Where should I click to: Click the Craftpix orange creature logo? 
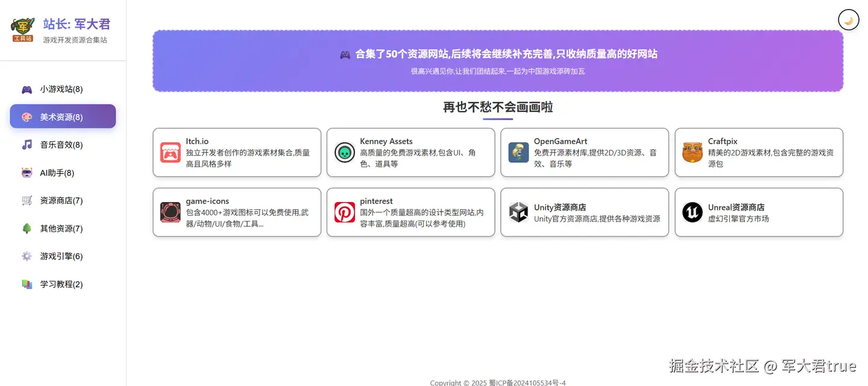click(x=693, y=153)
